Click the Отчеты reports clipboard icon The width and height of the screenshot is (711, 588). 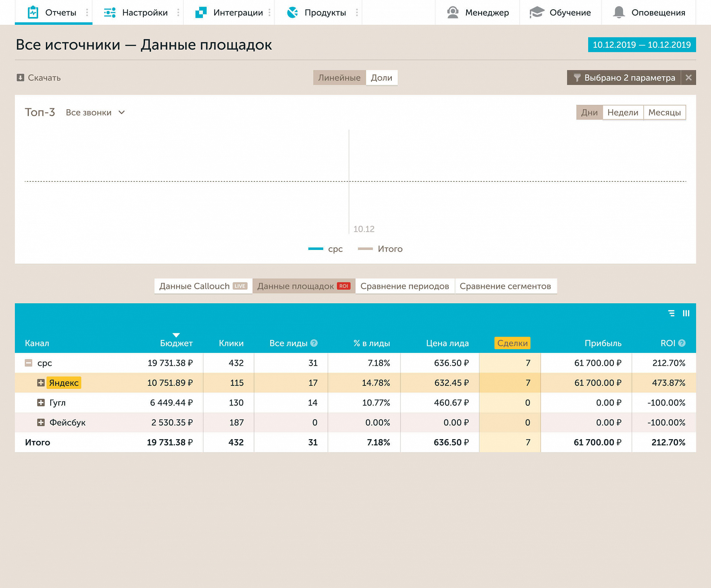tap(33, 12)
